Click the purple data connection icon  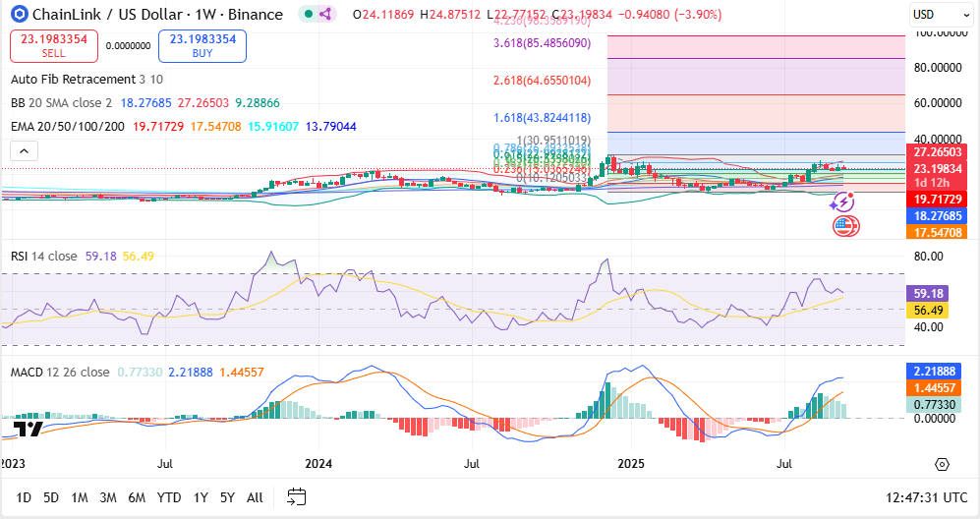pyautogui.click(x=325, y=15)
